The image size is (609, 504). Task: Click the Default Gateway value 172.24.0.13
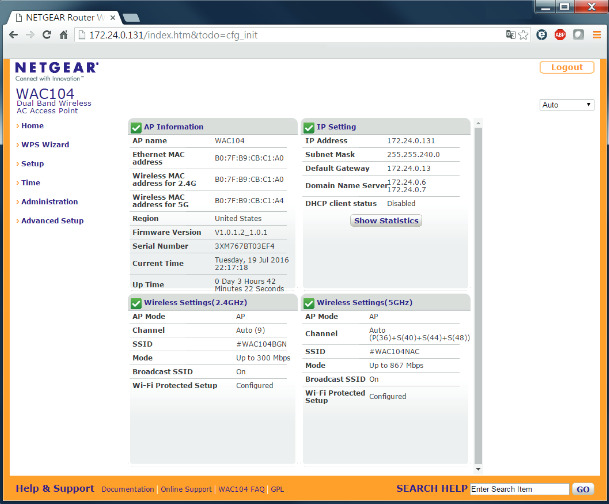[x=409, y=169]
